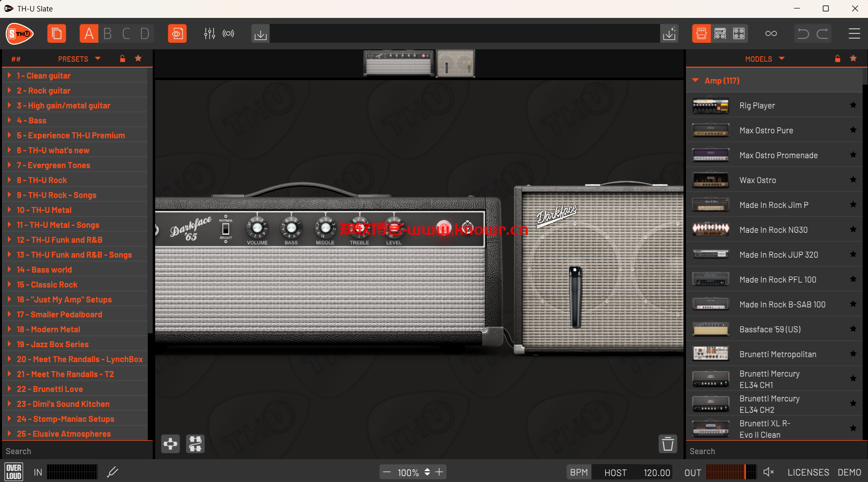The height and width of the screenshot is (482, 868).
Task: Toggle the presets panel lock
Action: pyautogui.click(x=122, y=59)
